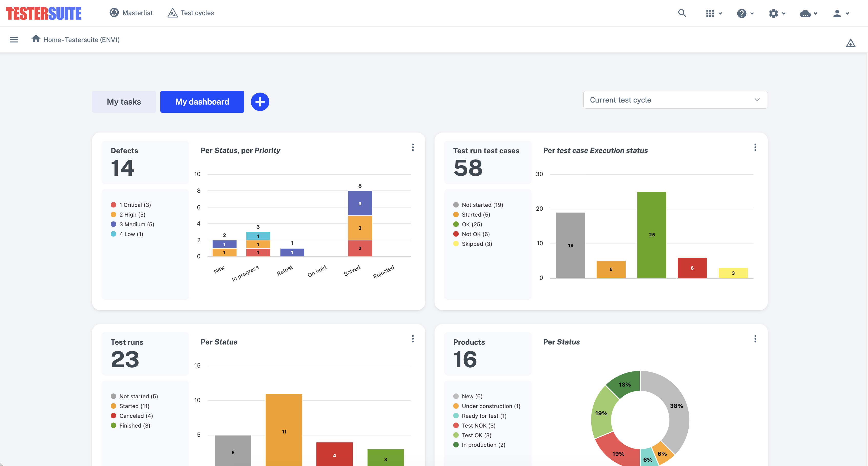Screen dimensions: 868x466
Task: Click the search magnifier icon
Action: pyautogui.click(x=682, y=13)
